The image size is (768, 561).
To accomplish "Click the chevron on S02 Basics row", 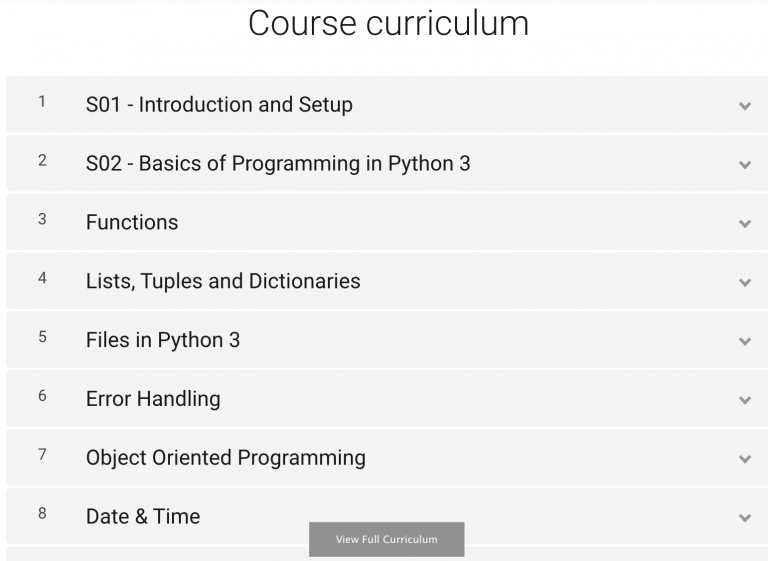I will (745, 165).
